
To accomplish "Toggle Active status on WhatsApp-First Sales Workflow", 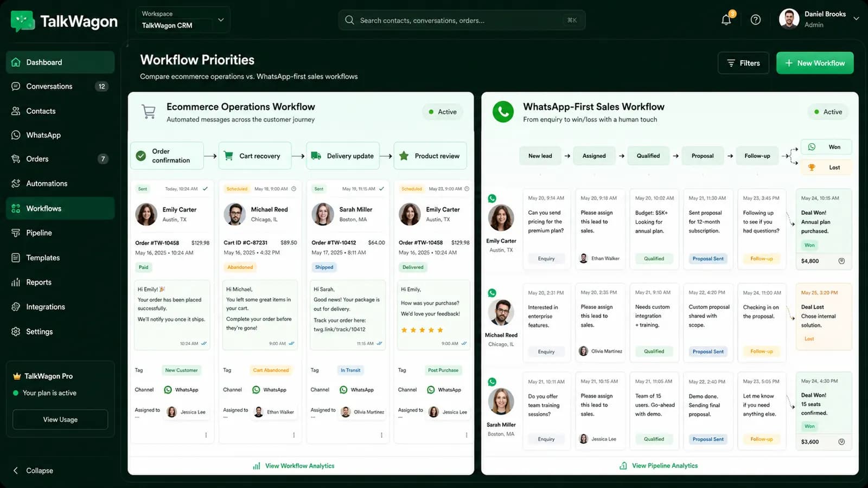I will 828,112.
